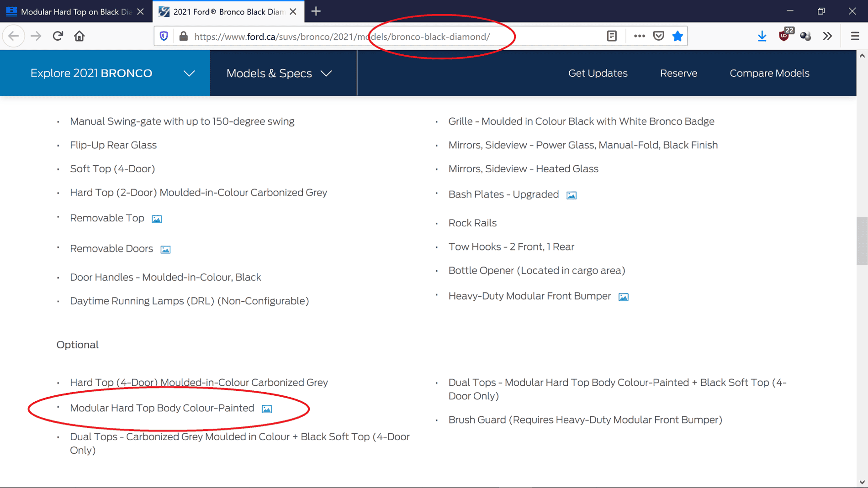Click Grille - Moulded in Colour Black item
The image size is (868, 488).
(581, 121)
